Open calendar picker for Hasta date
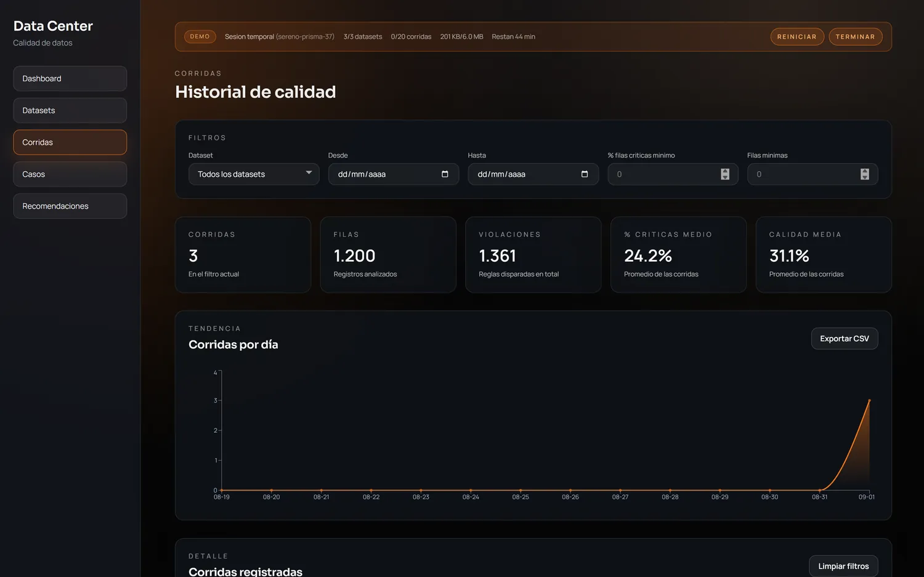This screenshot has height=577, width=924. 585,174
